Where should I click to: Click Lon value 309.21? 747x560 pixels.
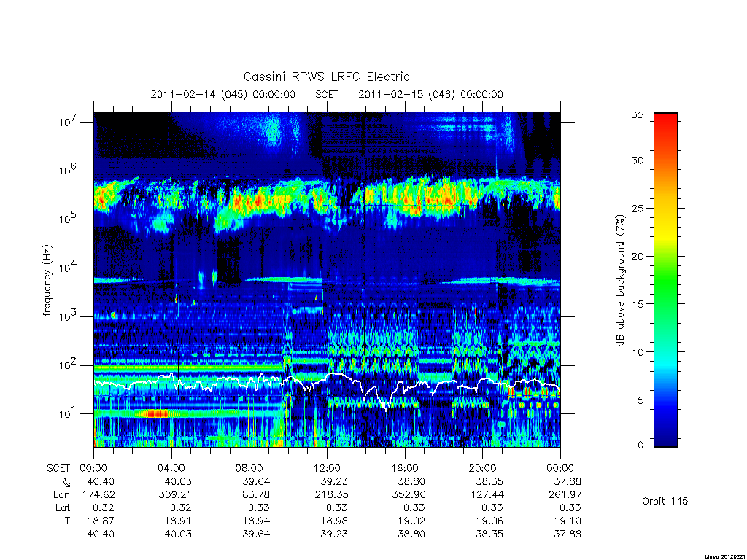[x=175, y=495]
